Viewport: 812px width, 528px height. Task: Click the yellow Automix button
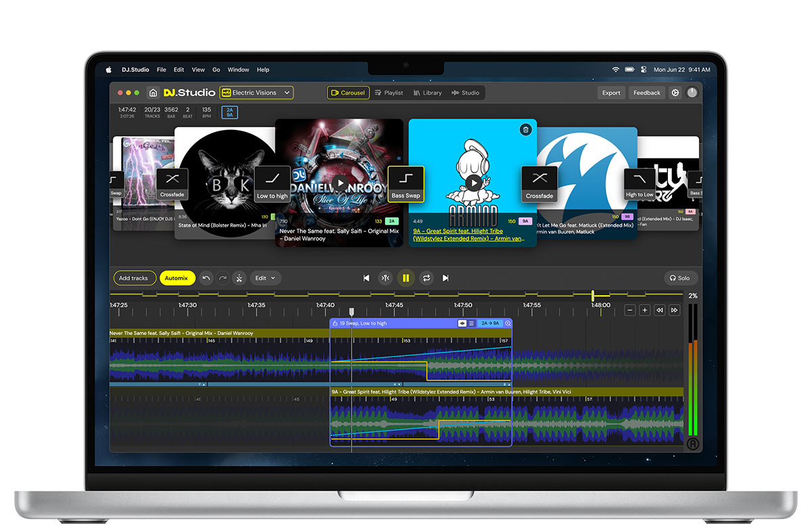[177, 278]
